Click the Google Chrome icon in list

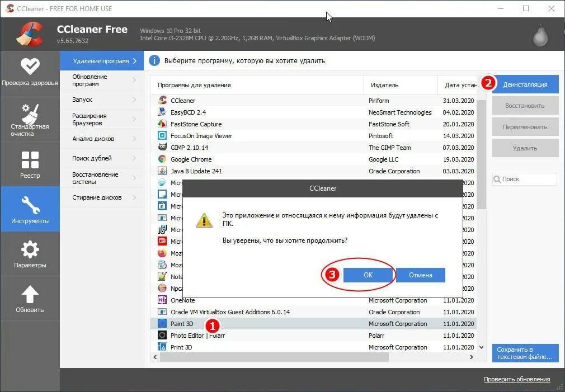pyautogui.click(x=162, y=159)
